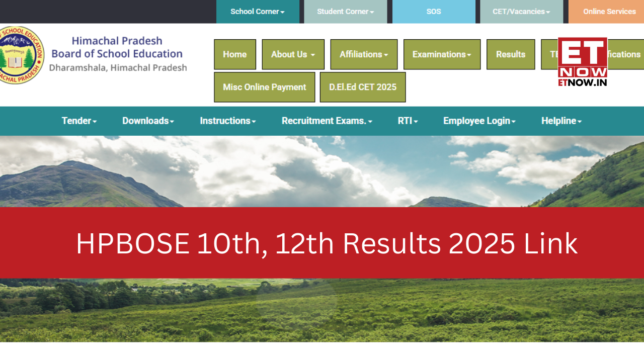Click the D.El.Ed CET 2025 button
The image size is (644, 362).
(x=363, y=87)
